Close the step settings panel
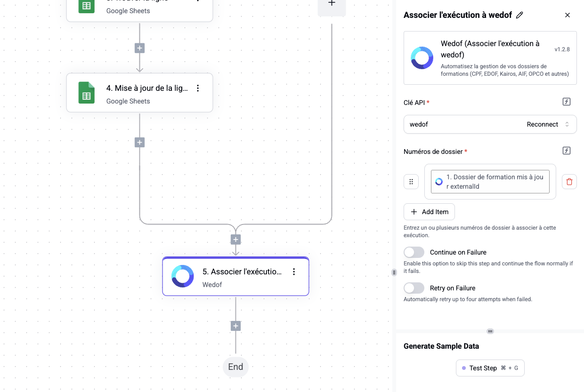 (x=568, y=15)
